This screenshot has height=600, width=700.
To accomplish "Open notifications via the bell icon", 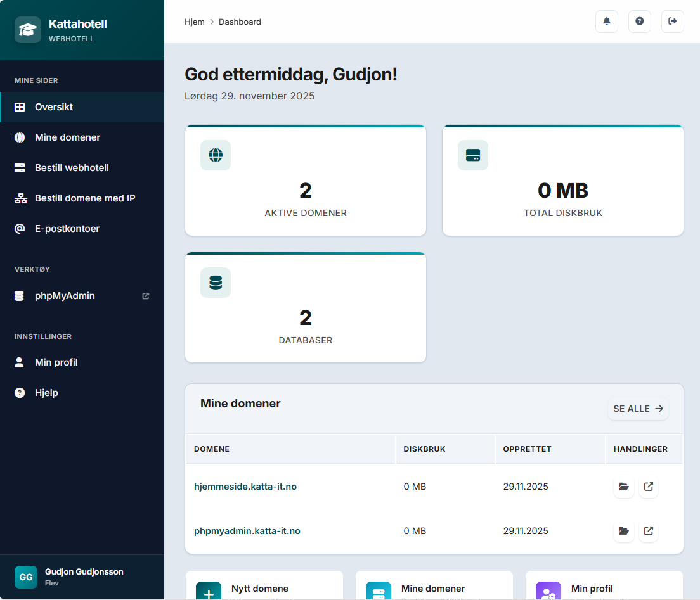I will point(606,22).
